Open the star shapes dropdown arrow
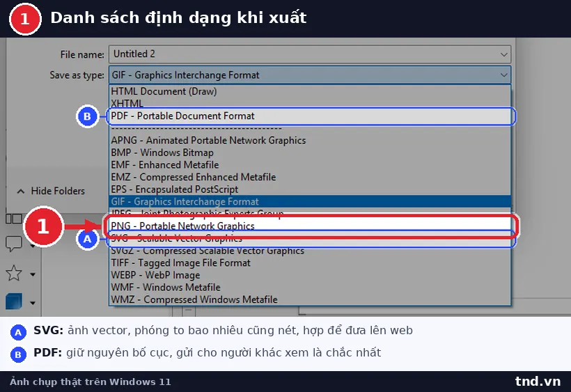The width and height of the screenshot is (571, 392). [x=33, y=274]
